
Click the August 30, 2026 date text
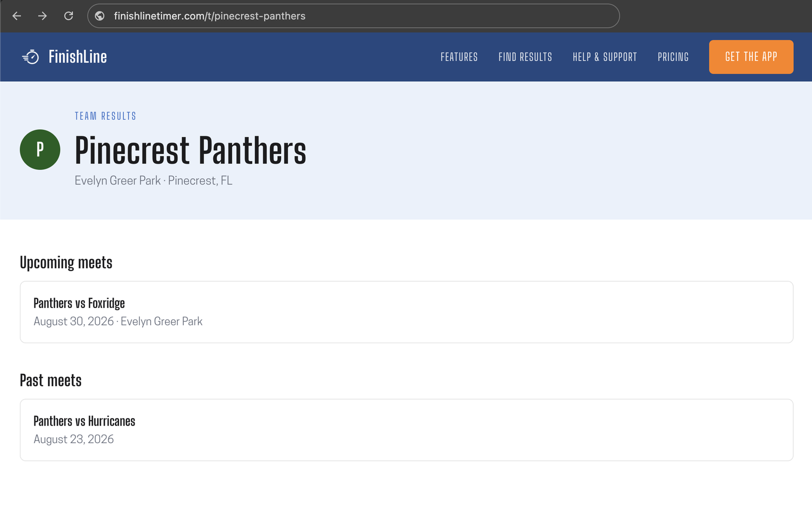click(x=74, y=321)
